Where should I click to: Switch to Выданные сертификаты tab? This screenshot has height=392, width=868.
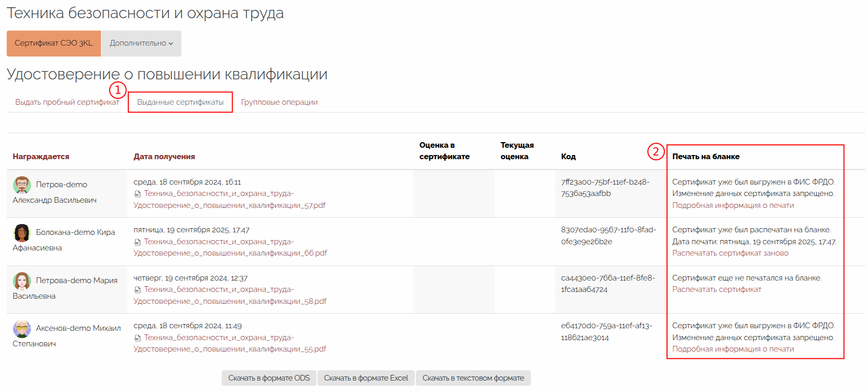click(x=180, y=102)
